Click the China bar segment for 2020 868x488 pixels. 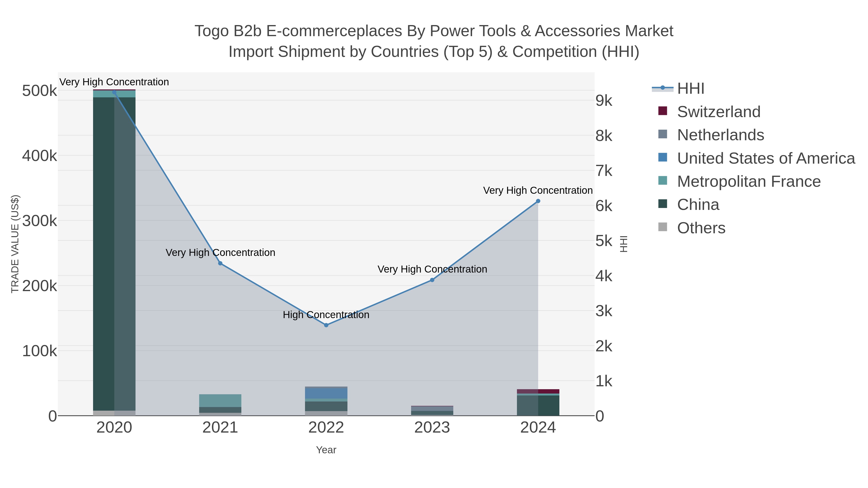pos(114,254)
